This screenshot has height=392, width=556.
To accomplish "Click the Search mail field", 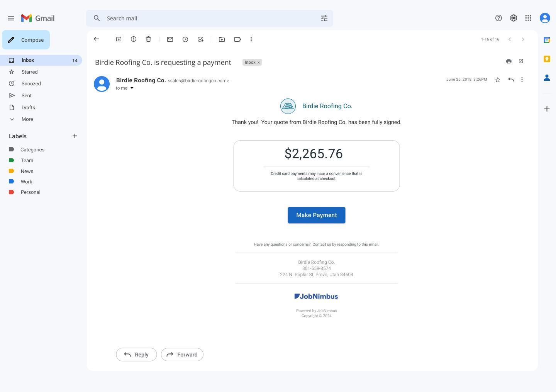I will tap(210, 18).
